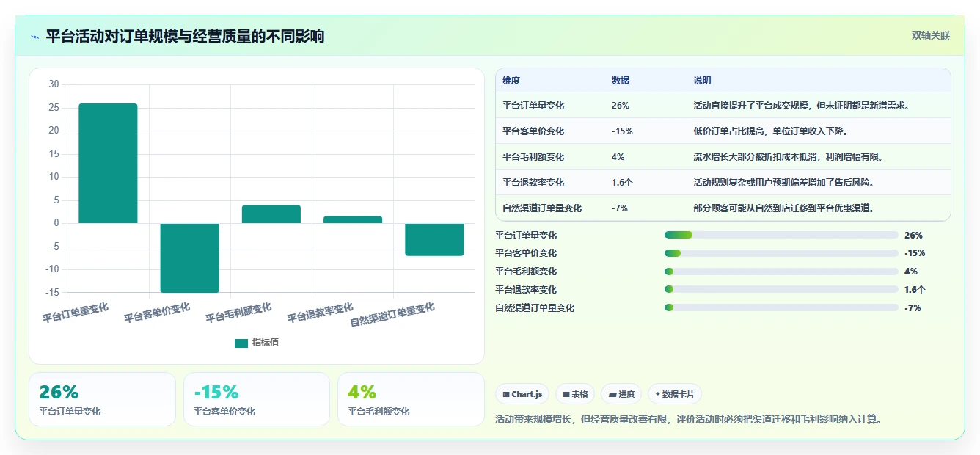Toggle the 指标值 legend color swatch
The height and width of the screenshot is (455, 980).
pos(241,343)
